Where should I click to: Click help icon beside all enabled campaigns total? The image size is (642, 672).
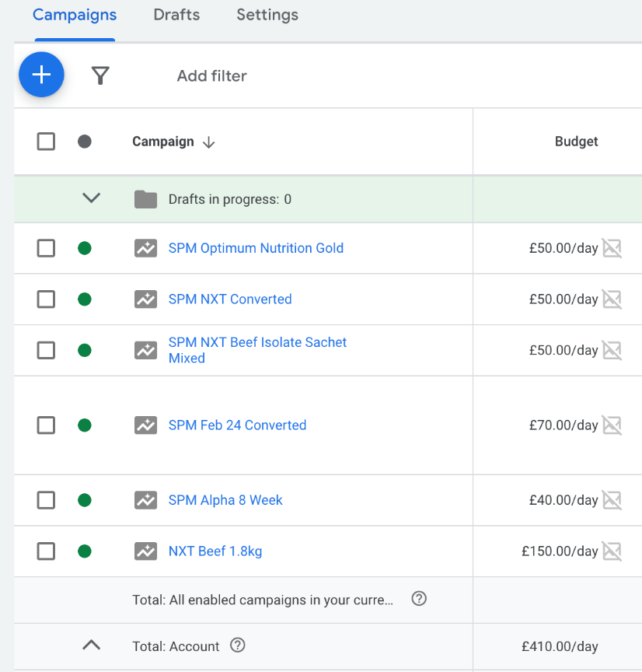click(419, 599)
